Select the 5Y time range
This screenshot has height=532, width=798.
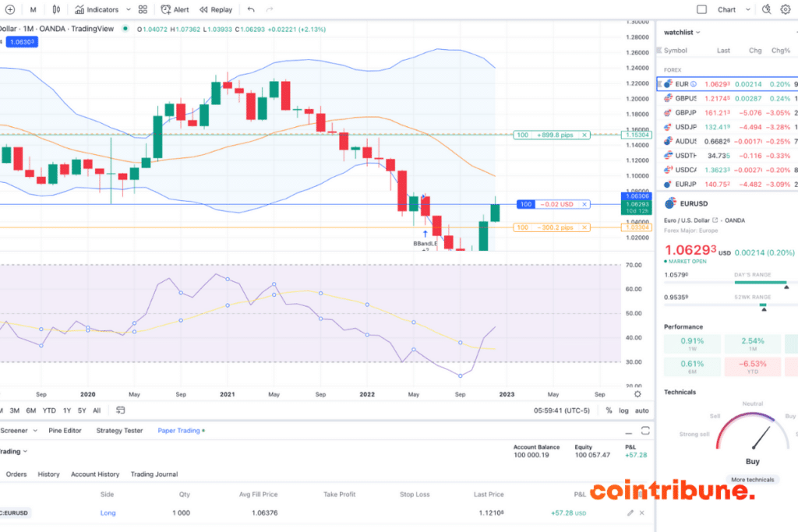point(81,410)
